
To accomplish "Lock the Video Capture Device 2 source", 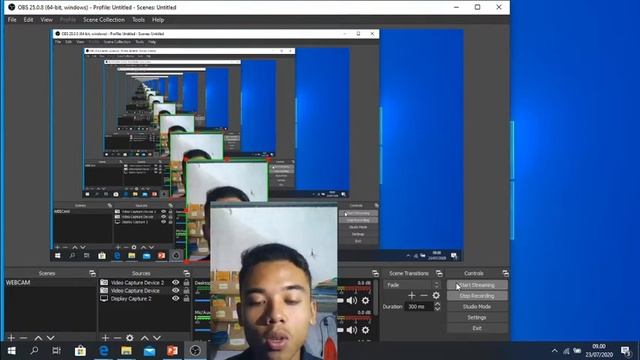I will click(187, 282).
